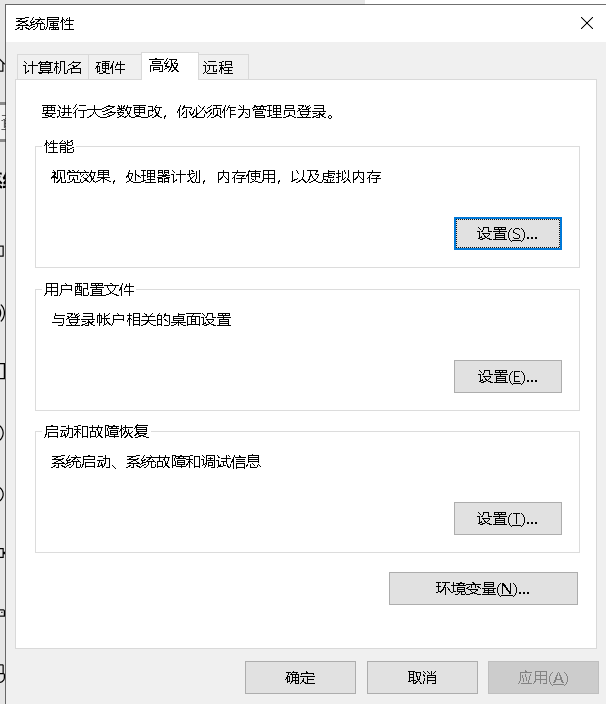Open startup and recovery 设置(T)
Viewport: 606px width, 704px height.
508,519
